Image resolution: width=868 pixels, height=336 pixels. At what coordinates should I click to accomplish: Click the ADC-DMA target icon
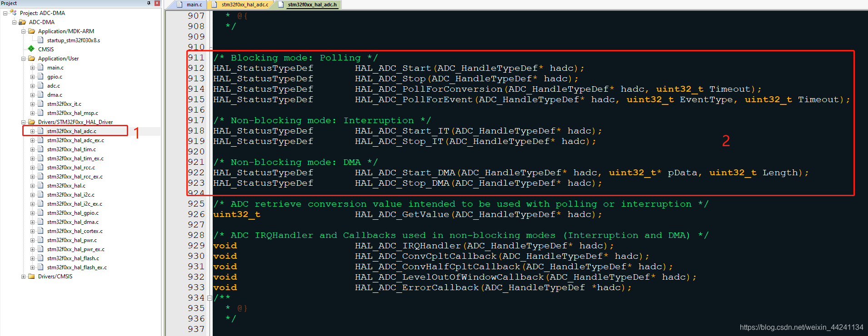[x=22, y=22]
